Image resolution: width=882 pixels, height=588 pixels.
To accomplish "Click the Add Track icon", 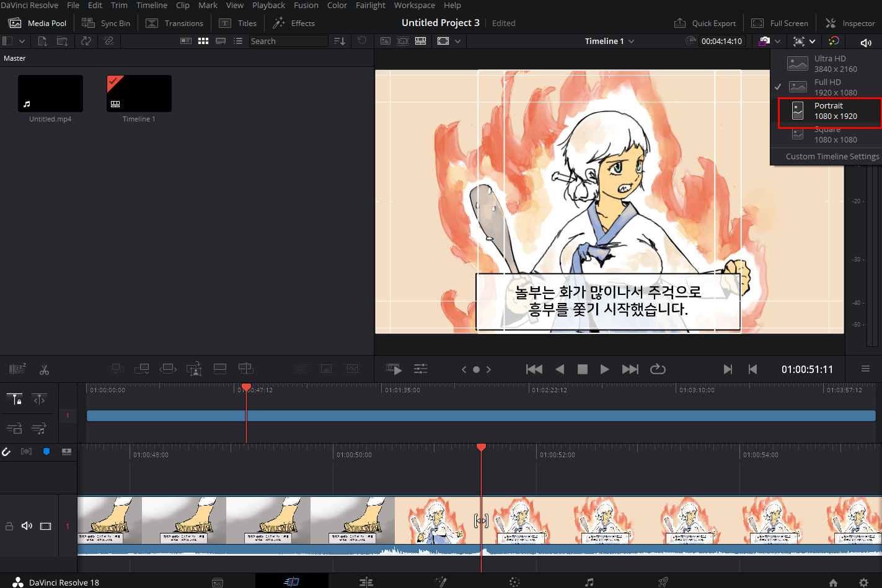I will pos(66,452).
